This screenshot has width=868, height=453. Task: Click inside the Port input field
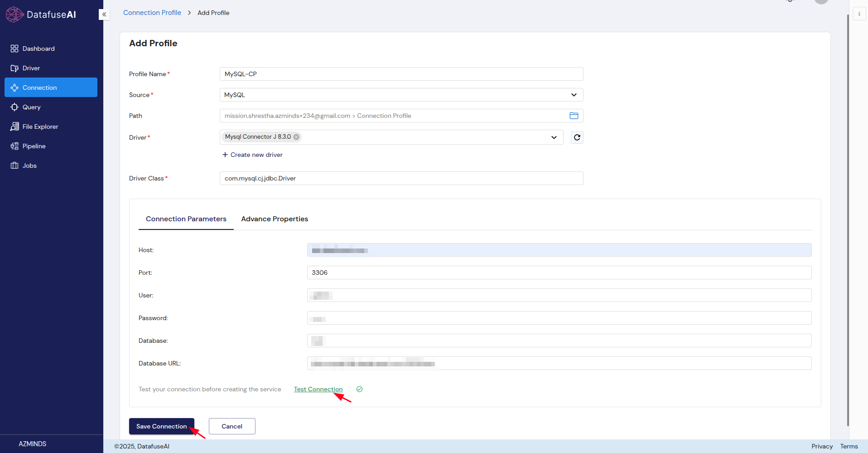pyautogui.click(x=453, y=272)
